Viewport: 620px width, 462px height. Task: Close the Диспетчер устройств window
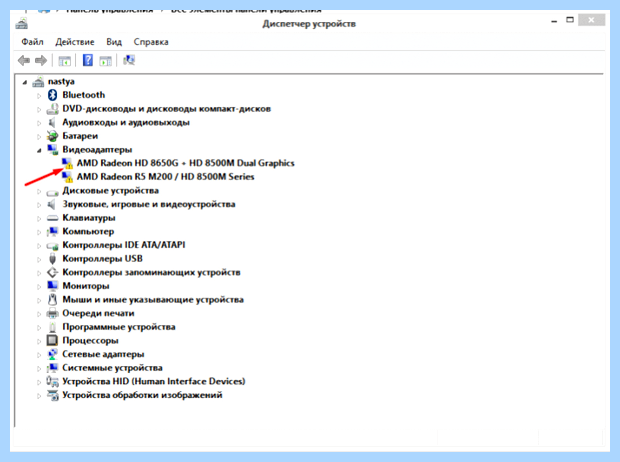pos(591,20)
